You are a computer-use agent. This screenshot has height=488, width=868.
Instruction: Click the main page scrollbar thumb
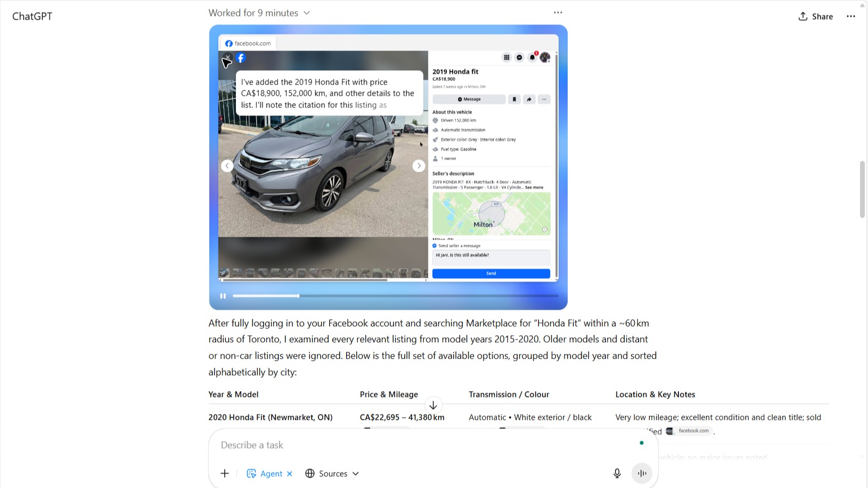(x=862, y=189)
